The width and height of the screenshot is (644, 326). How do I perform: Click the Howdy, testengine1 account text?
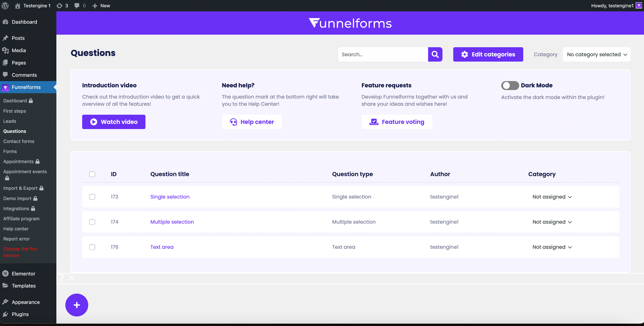pyautogui.click(x=612, y=6)
